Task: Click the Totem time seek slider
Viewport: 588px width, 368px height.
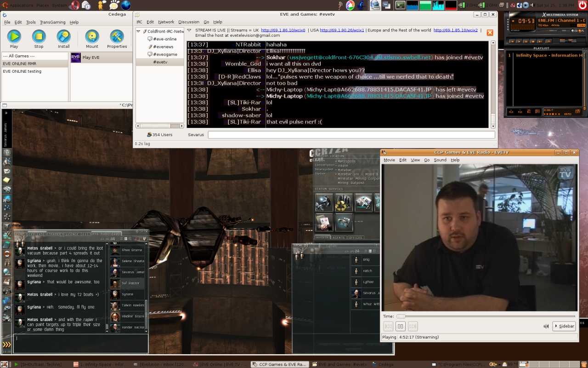Action: (x=486, y=316)
